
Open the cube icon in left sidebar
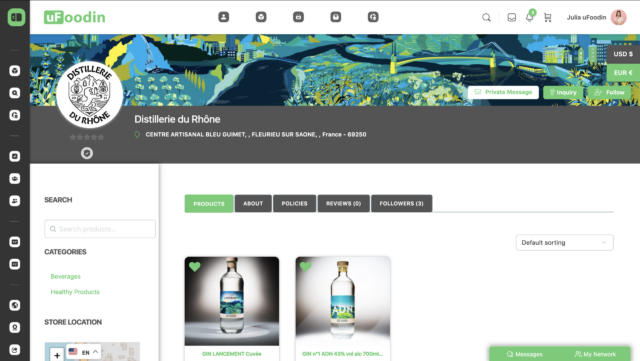[15, 71]
